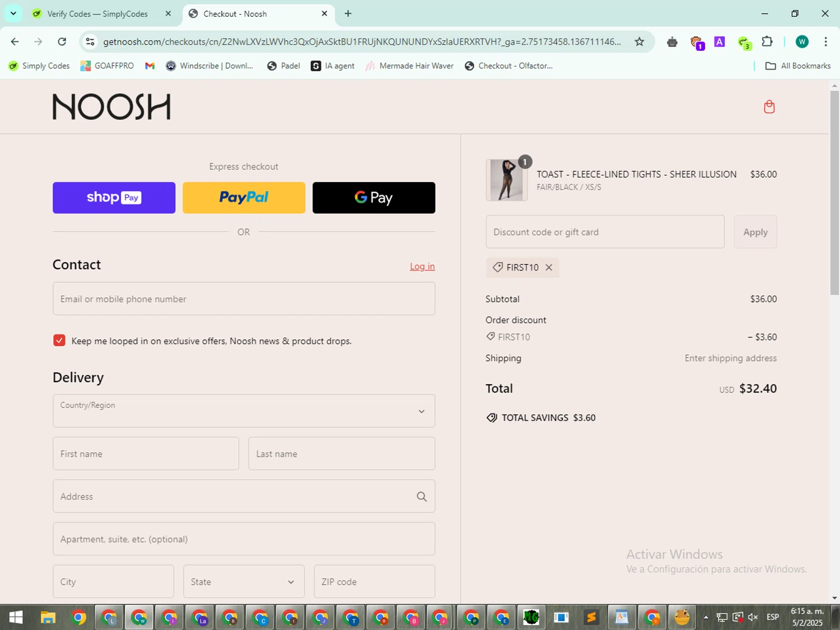Open the purple A extension icon

pos(720,41)
